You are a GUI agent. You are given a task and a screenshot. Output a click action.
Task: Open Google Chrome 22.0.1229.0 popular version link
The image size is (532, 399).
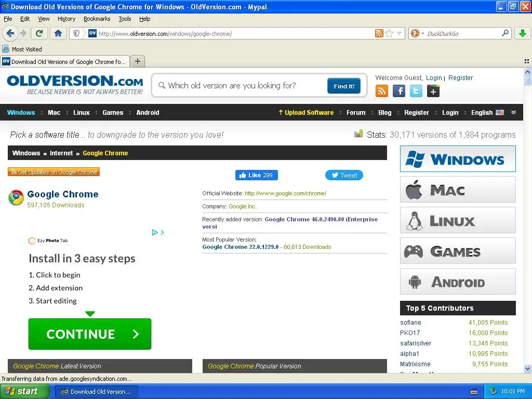pyautogui.click(x=240, y=247)
